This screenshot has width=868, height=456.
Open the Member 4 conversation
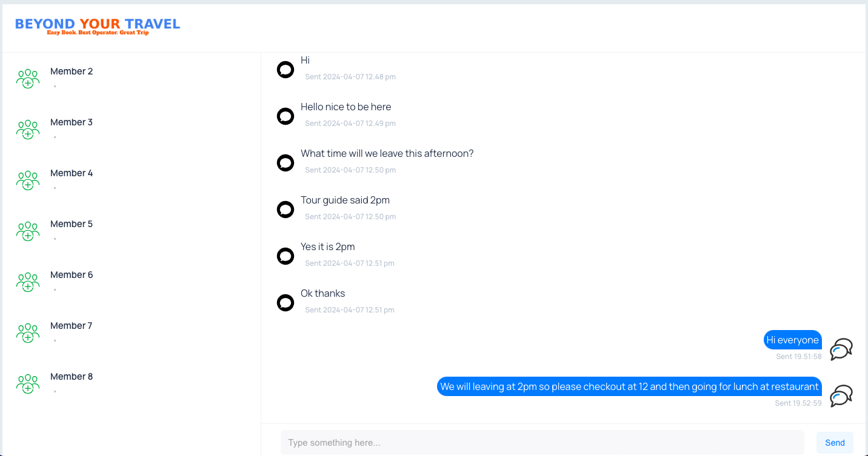click(x=72, y=173)
